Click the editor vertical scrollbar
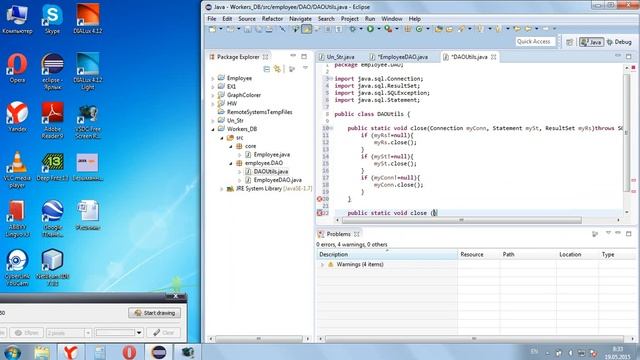Viewport: 640px width, 360px height. point(627,132)
